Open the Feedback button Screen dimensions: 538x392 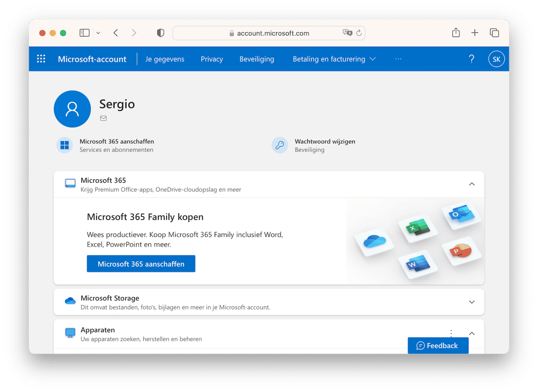point(438,346)
